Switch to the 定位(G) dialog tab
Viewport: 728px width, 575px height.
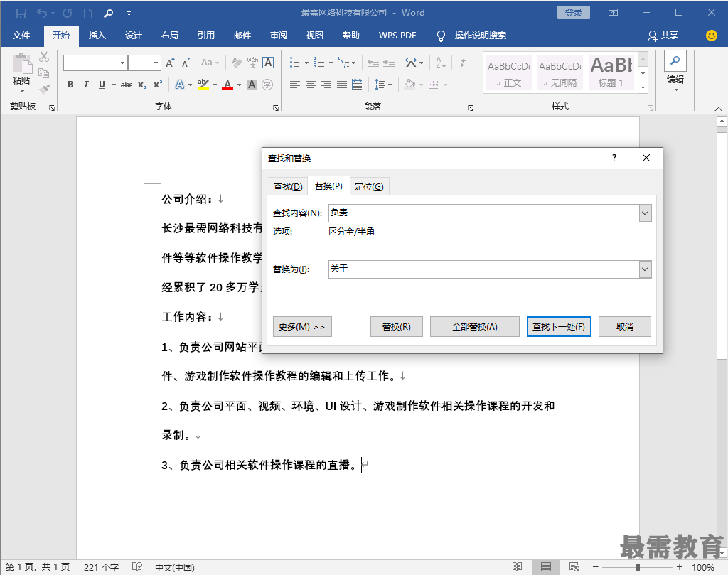(x=369, y=186)
